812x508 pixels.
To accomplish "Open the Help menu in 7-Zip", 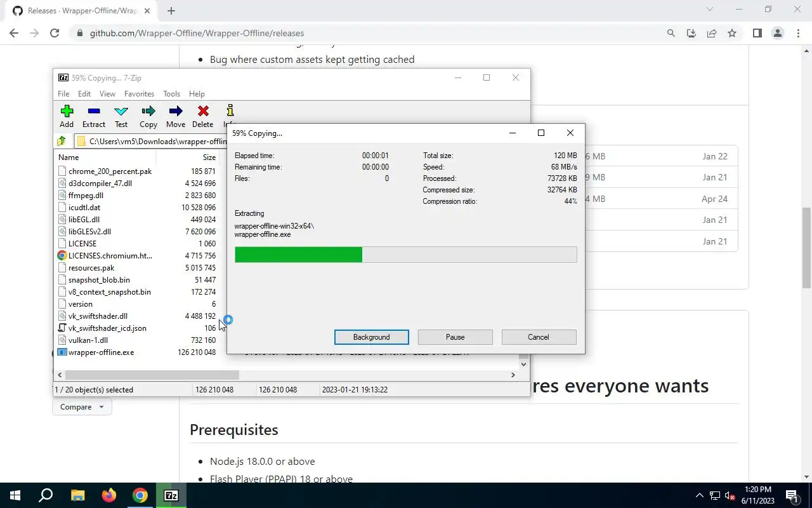I will point(197,94).
